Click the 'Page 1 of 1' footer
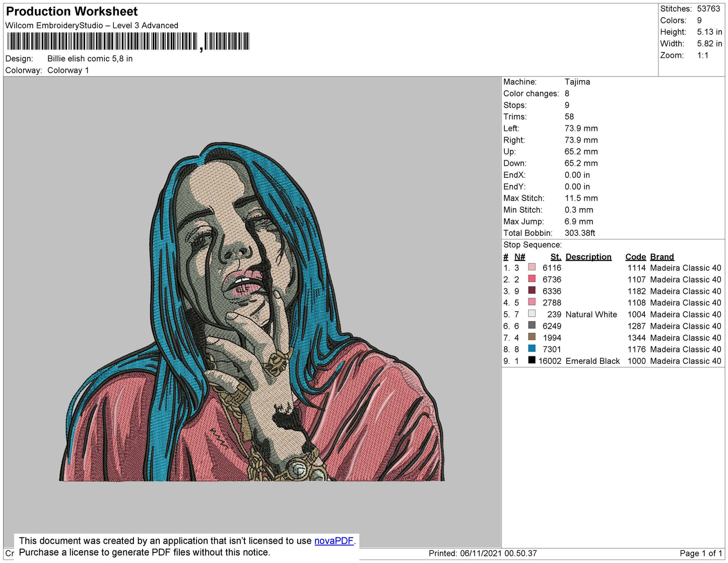The width and height of the screenshot is (728, 563). [701, 553]
